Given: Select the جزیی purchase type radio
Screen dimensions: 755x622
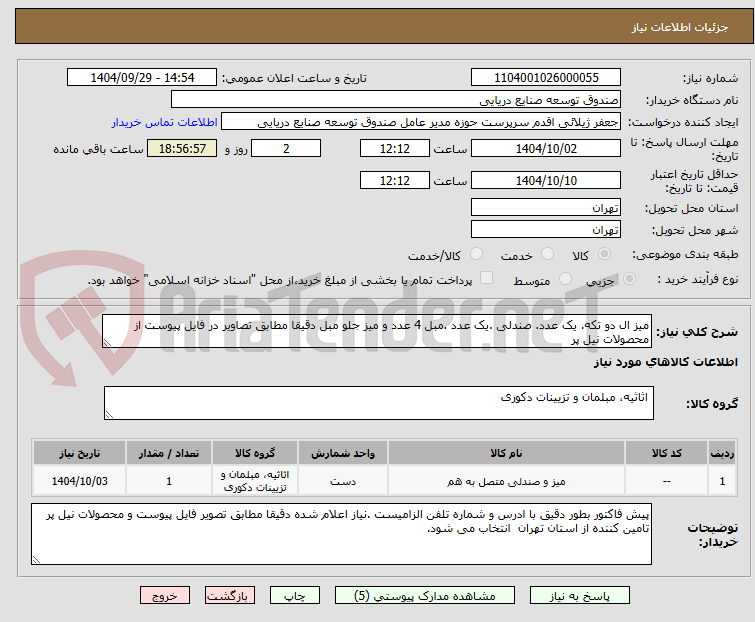Looking at the screenshot, I should pyautogui.click(x=629, y=279).
